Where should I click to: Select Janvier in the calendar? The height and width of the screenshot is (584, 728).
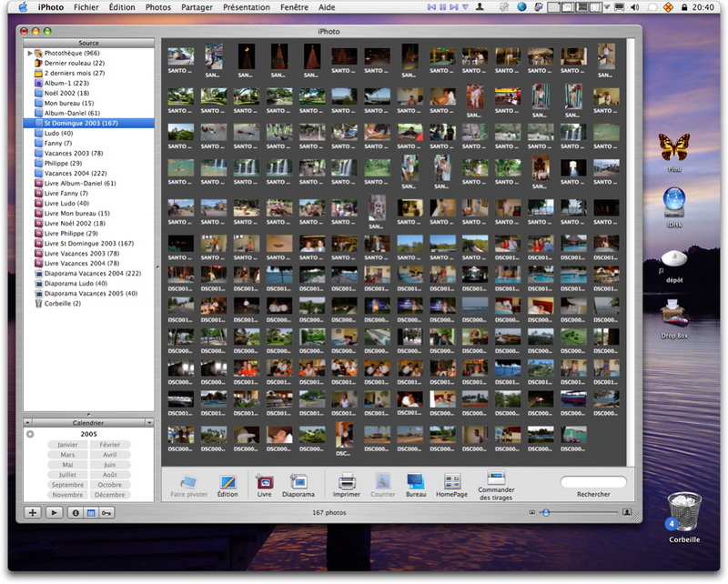(x=67, y=445)
